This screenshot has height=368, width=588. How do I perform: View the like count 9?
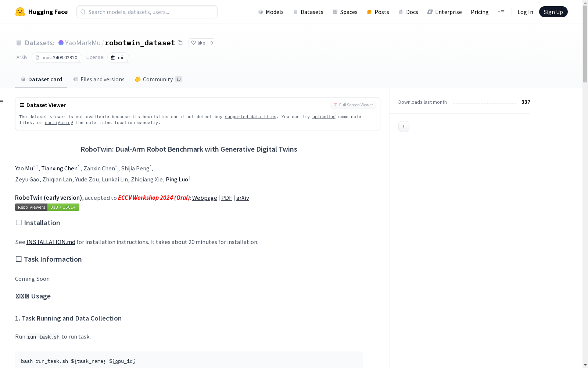[x=211, y=43]
